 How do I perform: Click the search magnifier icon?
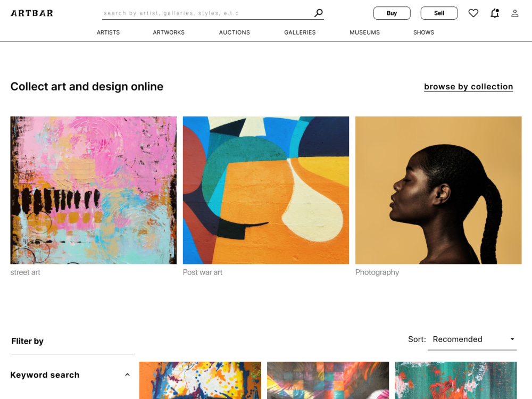318,13
